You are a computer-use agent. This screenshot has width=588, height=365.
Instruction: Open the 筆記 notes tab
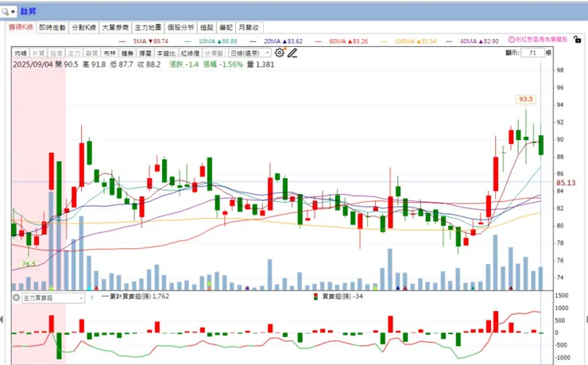pyautogui.click(x=226, y=27)
